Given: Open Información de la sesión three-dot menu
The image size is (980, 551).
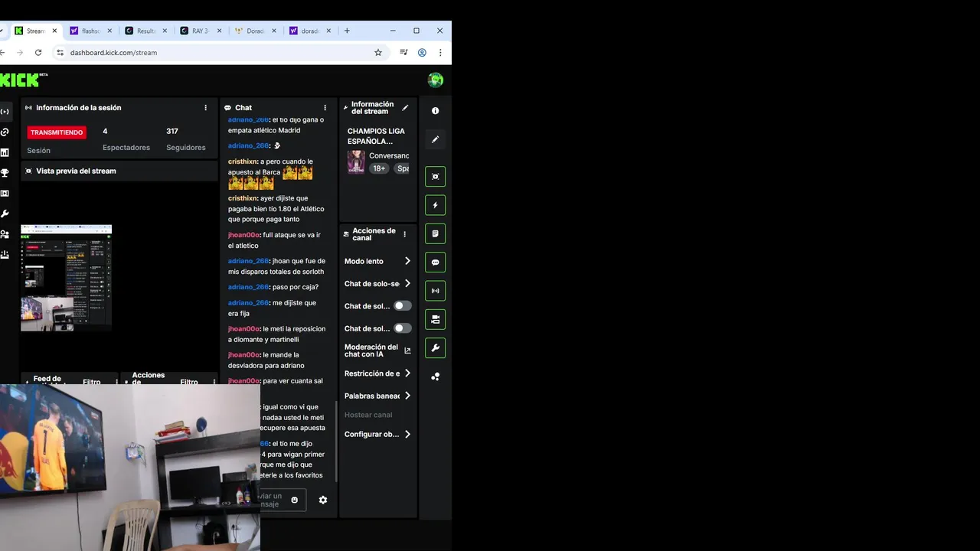Looking at the screenshot, I should pyautogui.click(x=205, y=108).
